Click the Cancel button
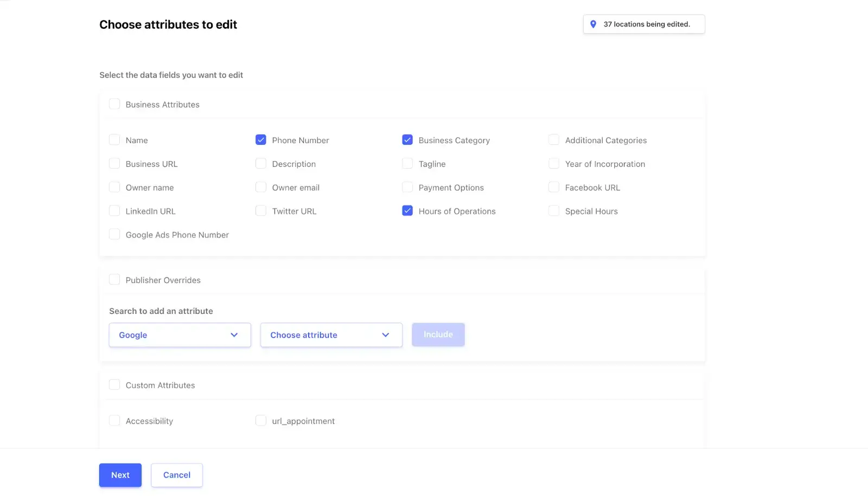 (x=177, y=475)
